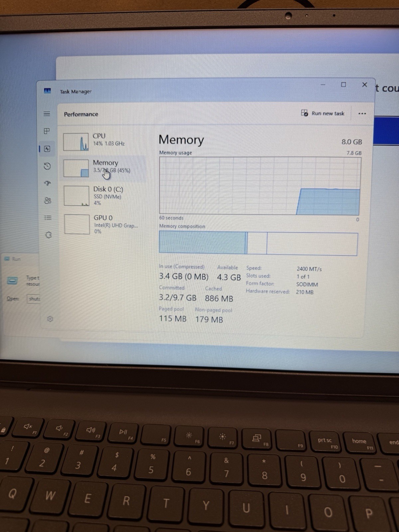399x532 pixels.
Task: Minimize the Task Manager window
Action: [323, 85]
